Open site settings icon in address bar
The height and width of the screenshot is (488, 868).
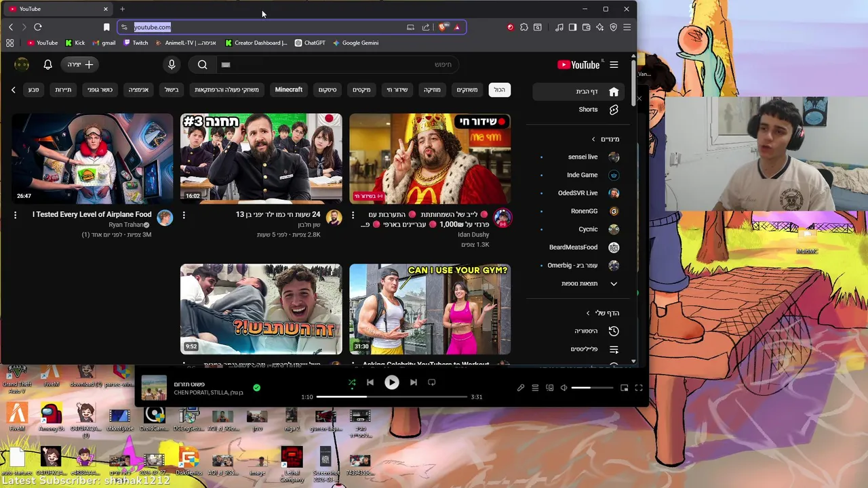pyautogui.click(x=124, y=27)
